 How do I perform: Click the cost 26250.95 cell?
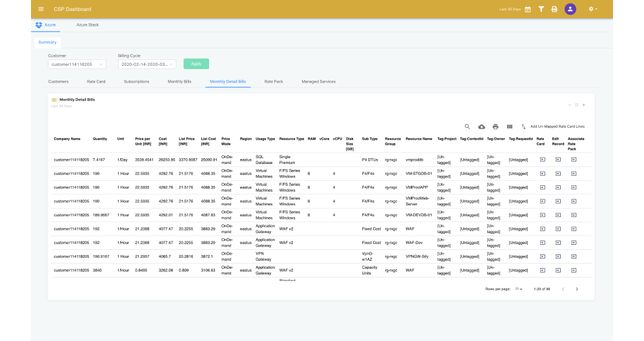point(166,160)
